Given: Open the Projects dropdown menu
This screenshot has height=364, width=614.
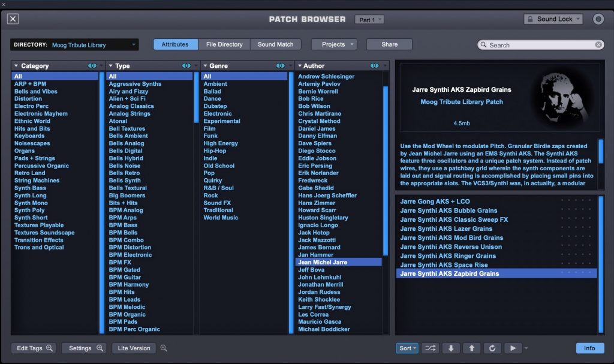Looking at the screenshot, I should [335, 44].
